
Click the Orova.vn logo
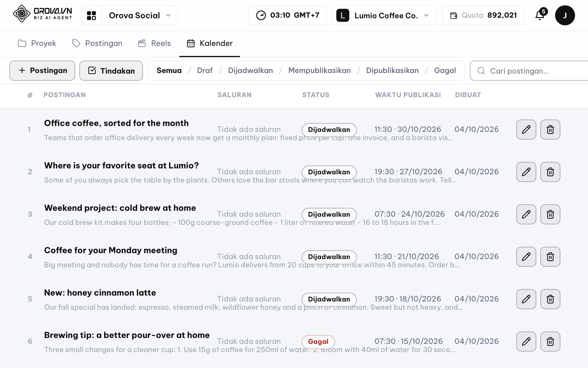(x=43, y=14)
